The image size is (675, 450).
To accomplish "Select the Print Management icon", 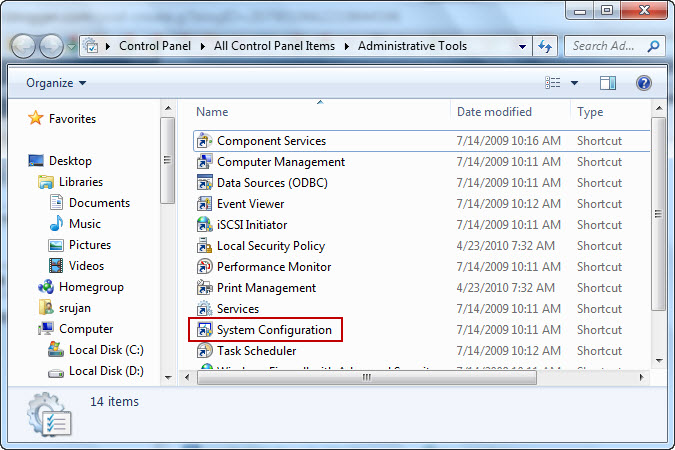I will click(204, 288).
